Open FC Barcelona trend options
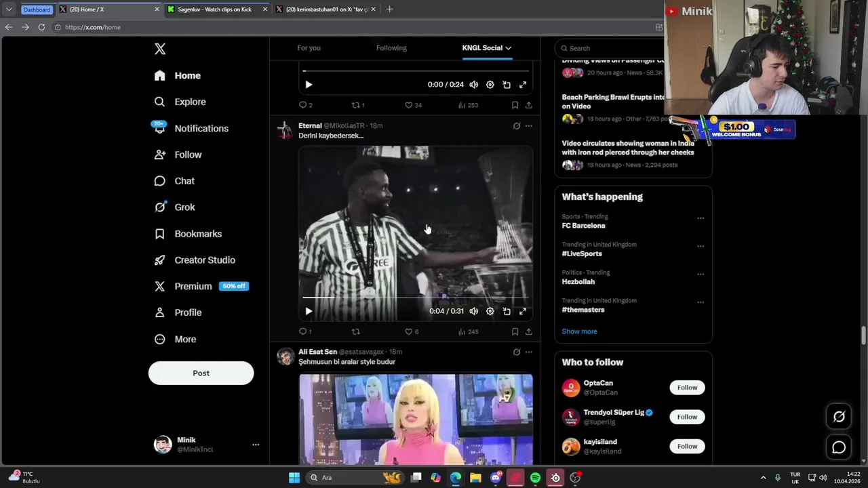Image resolution: width=868 pixels, height=488 pixels. [701, 218]
